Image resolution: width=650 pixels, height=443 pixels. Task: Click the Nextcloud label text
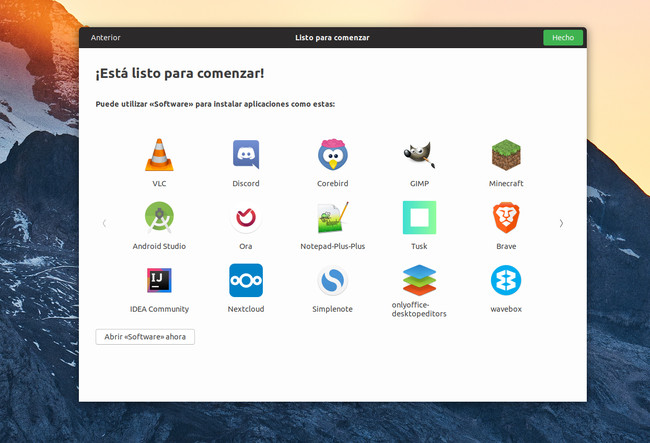[246, 309]
